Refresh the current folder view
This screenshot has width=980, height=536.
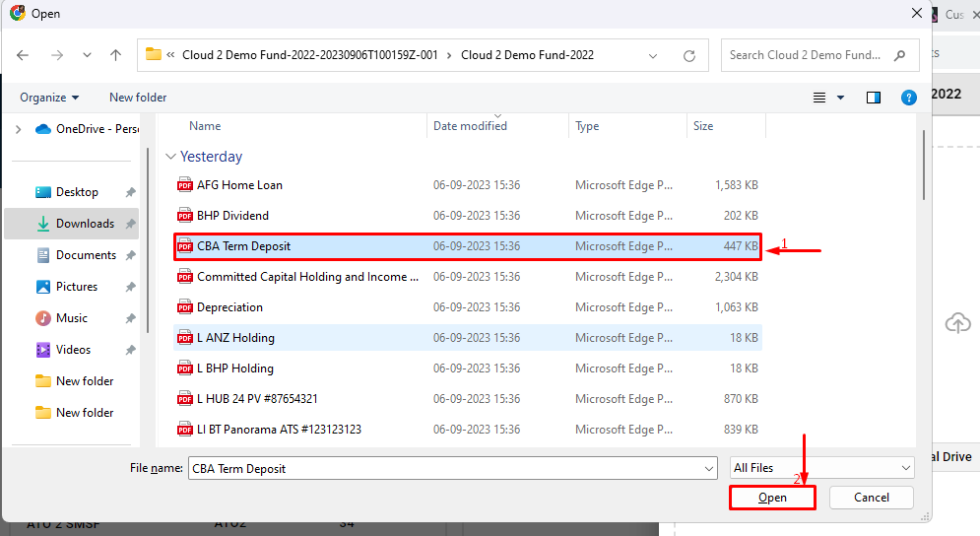click(x=689, y=55)
